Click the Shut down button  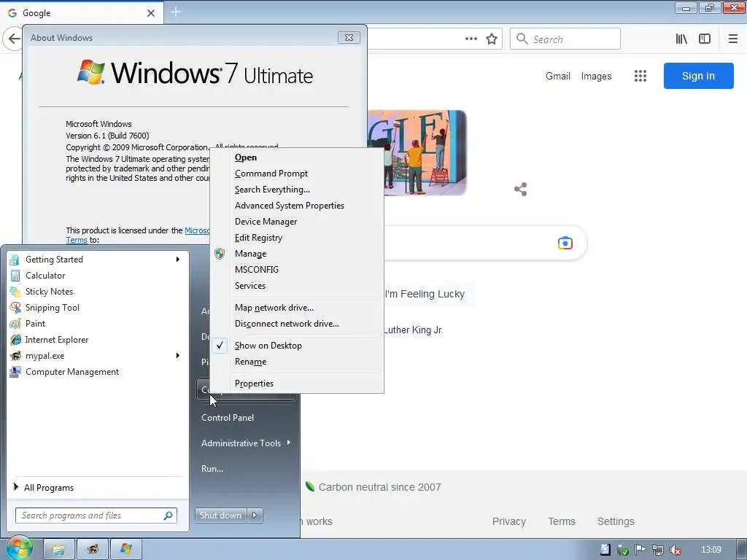221,516
